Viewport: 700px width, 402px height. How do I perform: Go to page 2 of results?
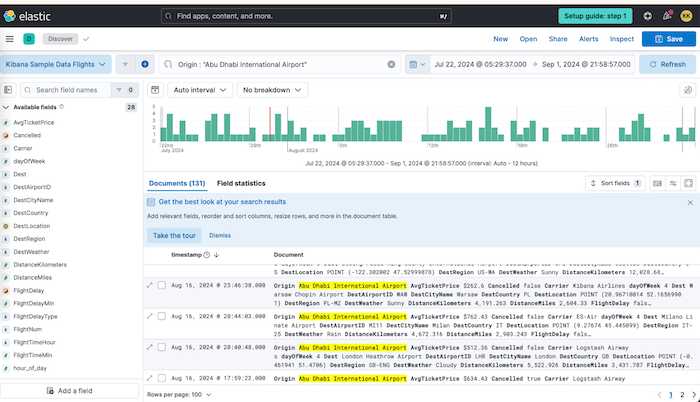pyautogui.click(x=682, y=394)
